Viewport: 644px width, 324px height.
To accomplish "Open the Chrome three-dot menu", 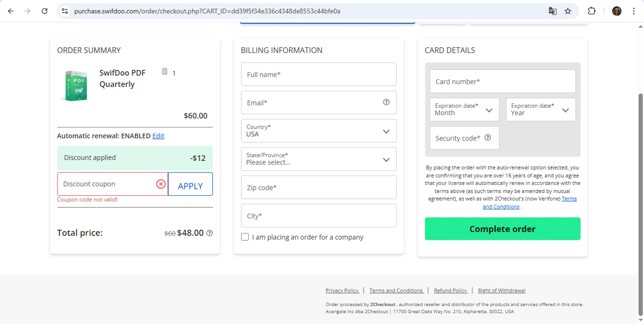I will coord(634,11).
